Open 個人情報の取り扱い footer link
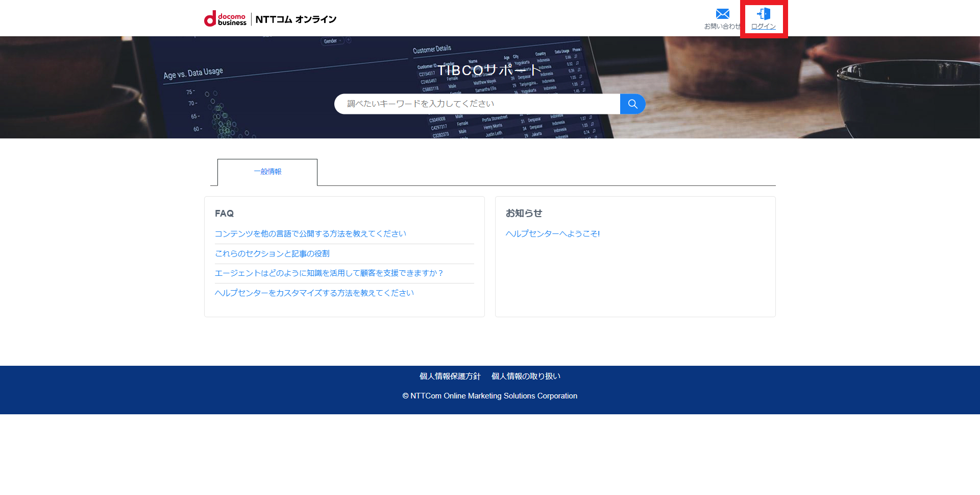The height and width of the screenshot is (495, 980). pos(526,376)
